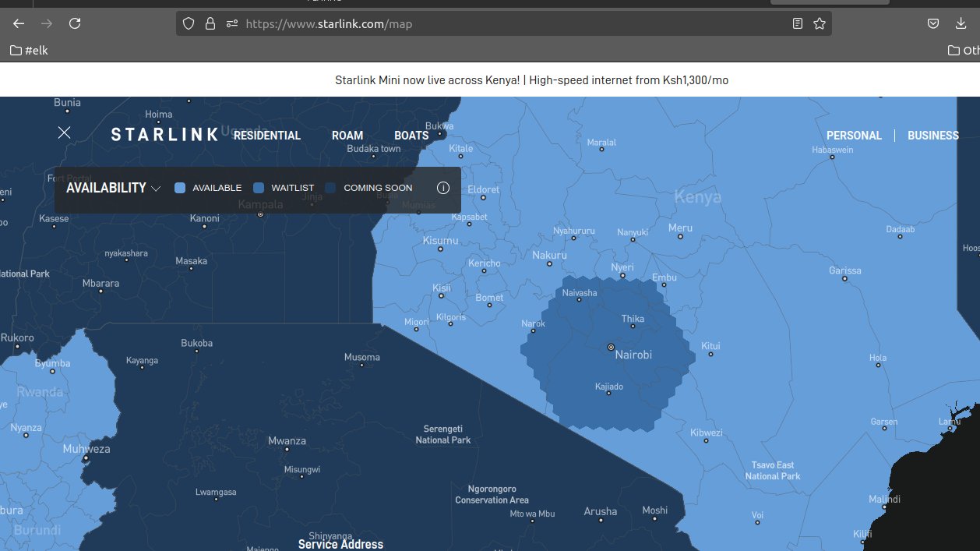
Task: Open the browser downloads arrow icon
Action: (961, 23)
